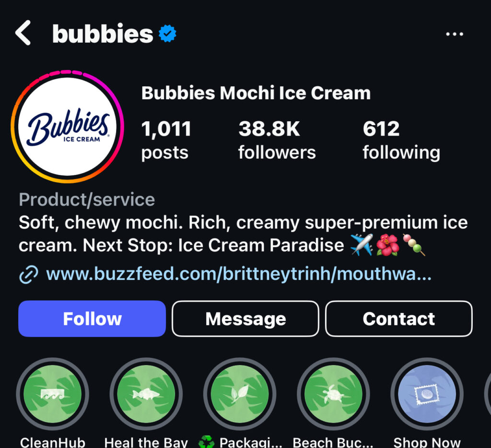Open the Heal the Bay highlight
Image resolution: width=491 pixels, height=448 pixels.
[x=146, y=394]
